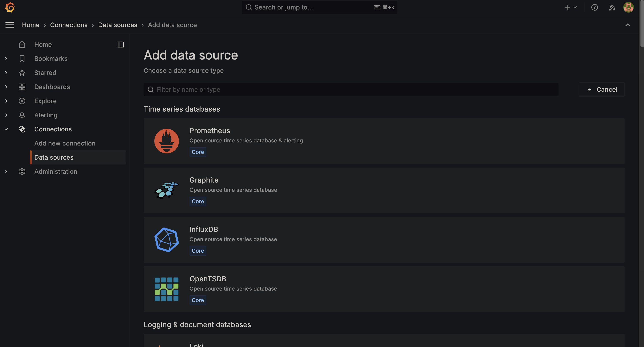Screen dimensions: 644x347
Task: Navigate to Connections via the breadcrumb
Action: tap(69, 25)
